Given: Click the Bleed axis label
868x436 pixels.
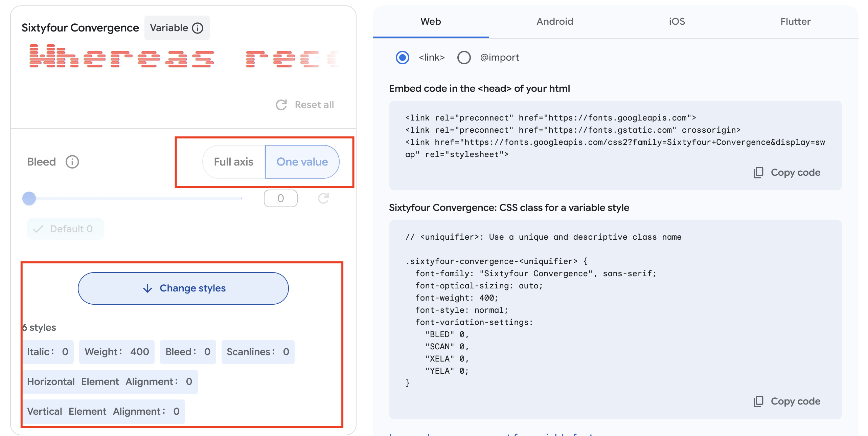Looking at the screenshot, I should [41, 162].
